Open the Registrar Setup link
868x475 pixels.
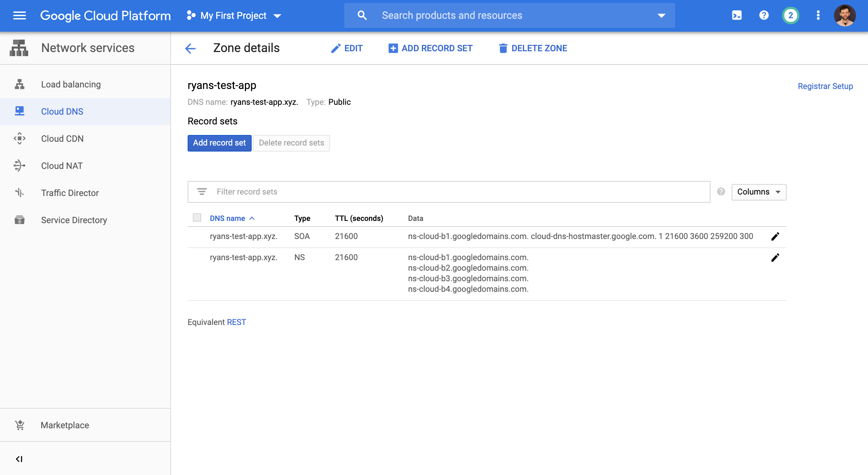825,86
